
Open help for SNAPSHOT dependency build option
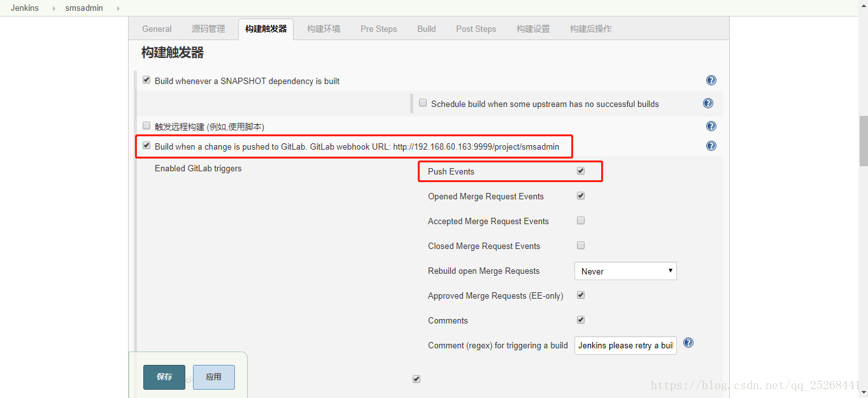711,80
